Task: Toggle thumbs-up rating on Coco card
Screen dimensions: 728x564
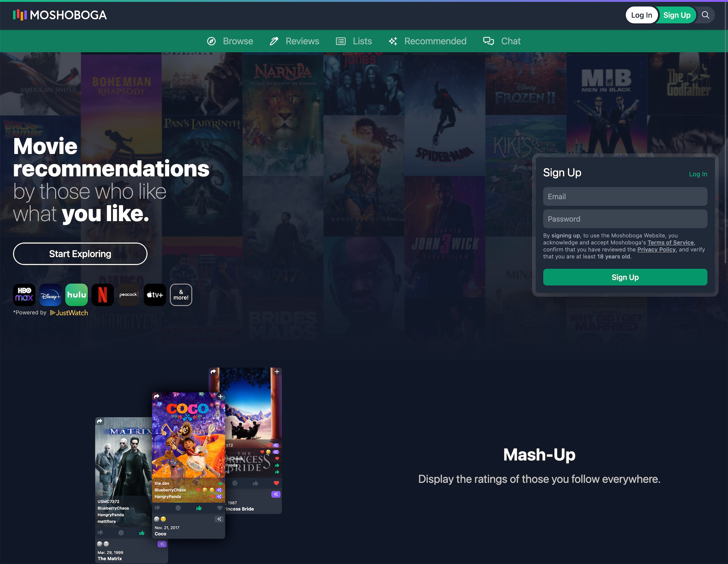Action: coord(199,508)
